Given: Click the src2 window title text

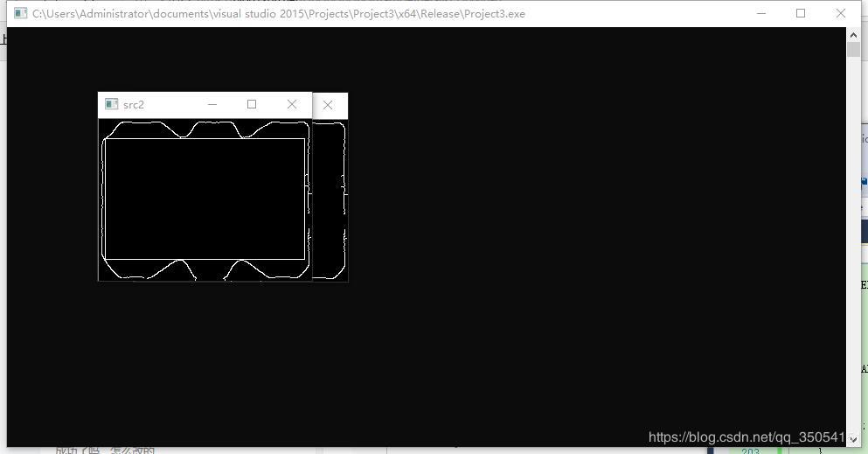Looking at the screenshot, I should [134, 105].
